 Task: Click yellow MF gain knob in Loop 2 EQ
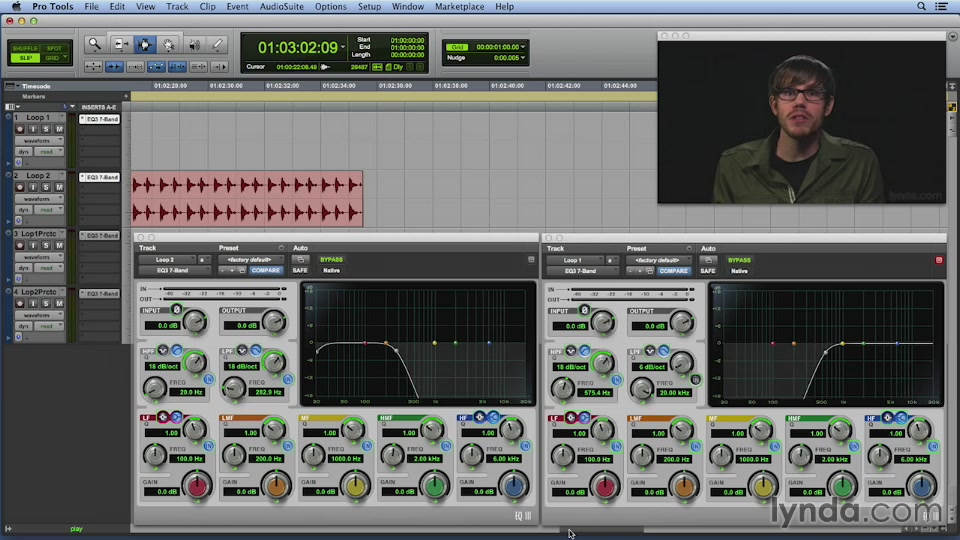355,486
